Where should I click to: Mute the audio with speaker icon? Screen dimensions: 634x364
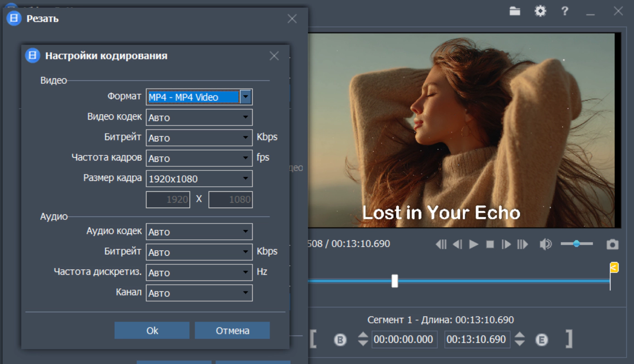click(546, 244)
